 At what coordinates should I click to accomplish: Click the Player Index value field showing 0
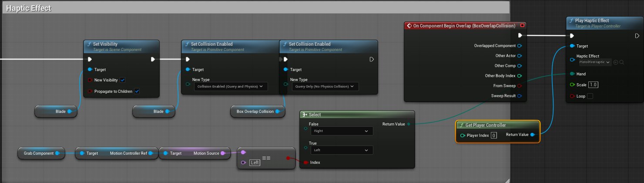[x=494, y=135]
